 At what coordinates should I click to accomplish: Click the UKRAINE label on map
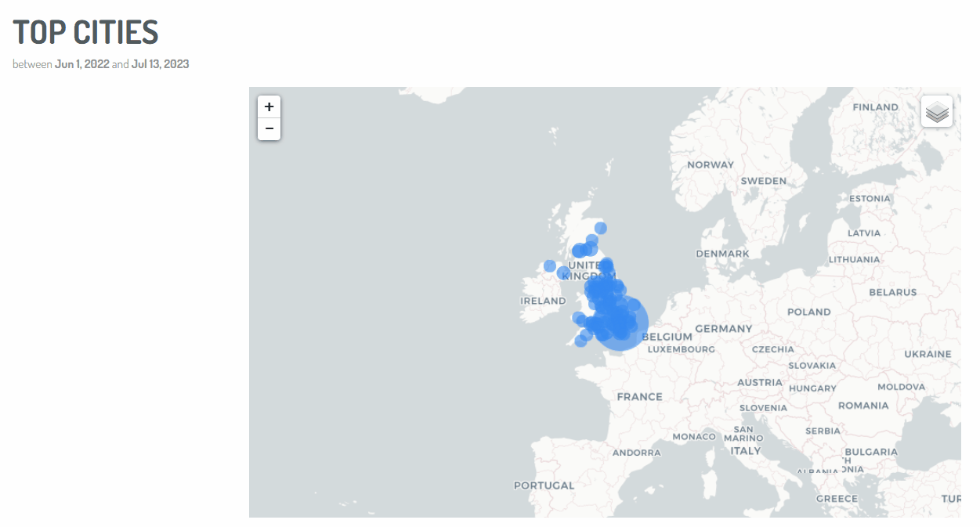(928, 354)
